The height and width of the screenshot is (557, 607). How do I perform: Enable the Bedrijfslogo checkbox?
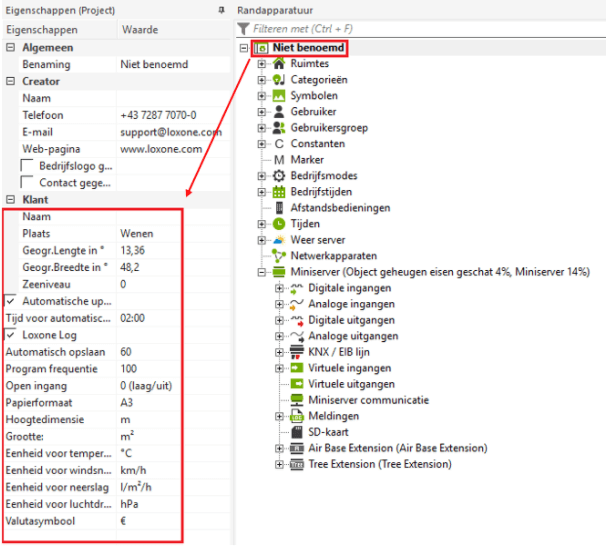(x=28, y=166)
